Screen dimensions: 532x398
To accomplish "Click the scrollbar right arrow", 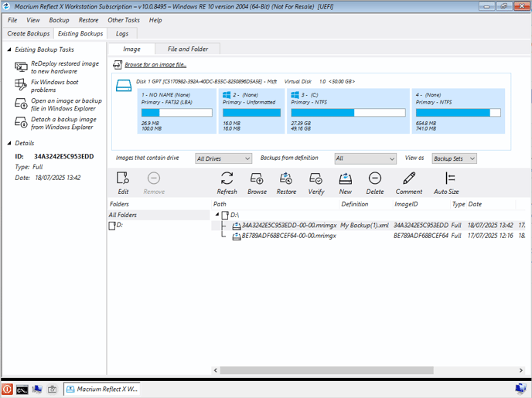I will click(x=521, y=370).
